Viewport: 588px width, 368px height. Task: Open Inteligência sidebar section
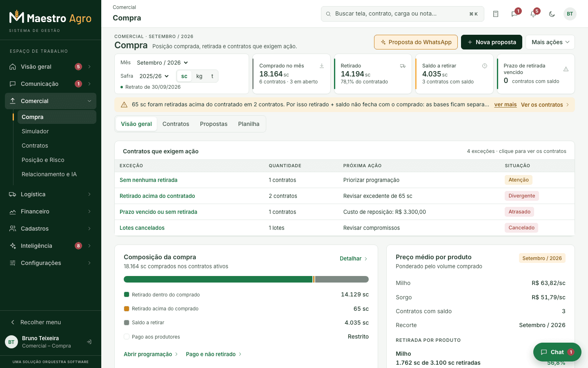51,246
